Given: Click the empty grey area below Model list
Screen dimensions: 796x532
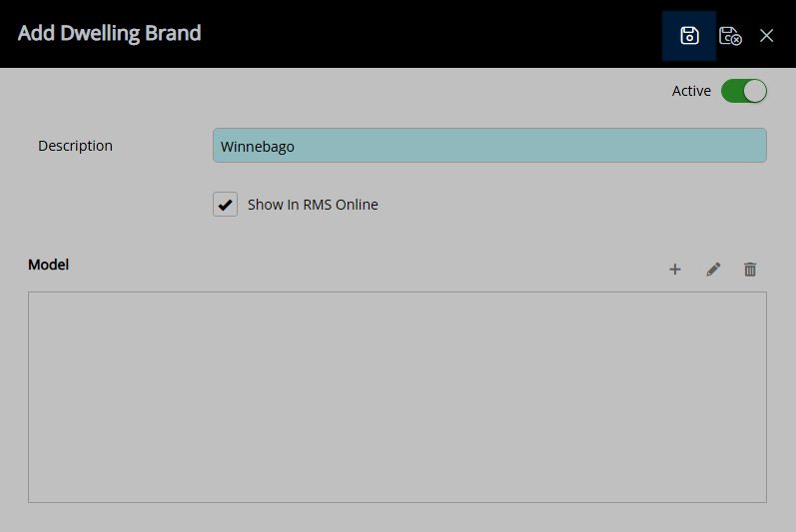Looking at the screenshot, I should pyautogui.click(x=397, y=518).
